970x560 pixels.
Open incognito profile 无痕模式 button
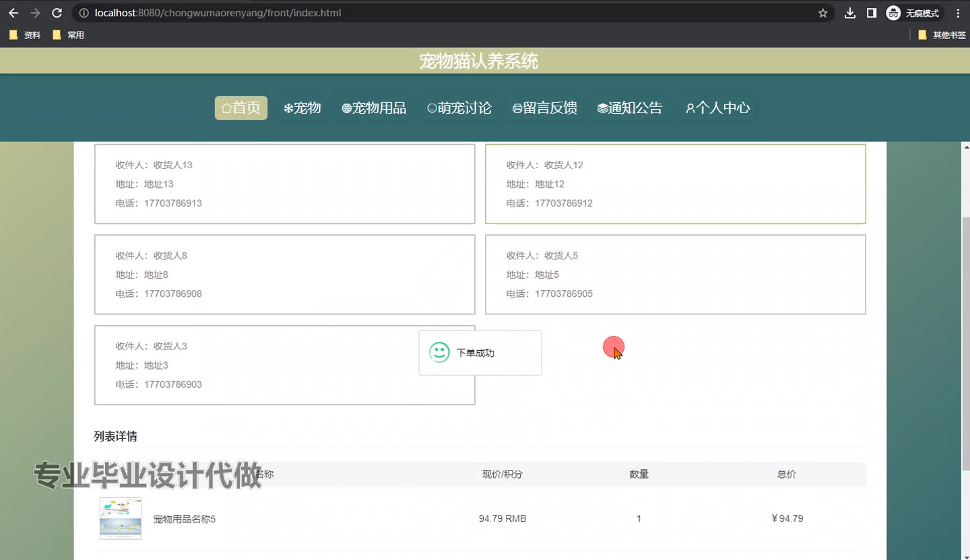point(914,13)
